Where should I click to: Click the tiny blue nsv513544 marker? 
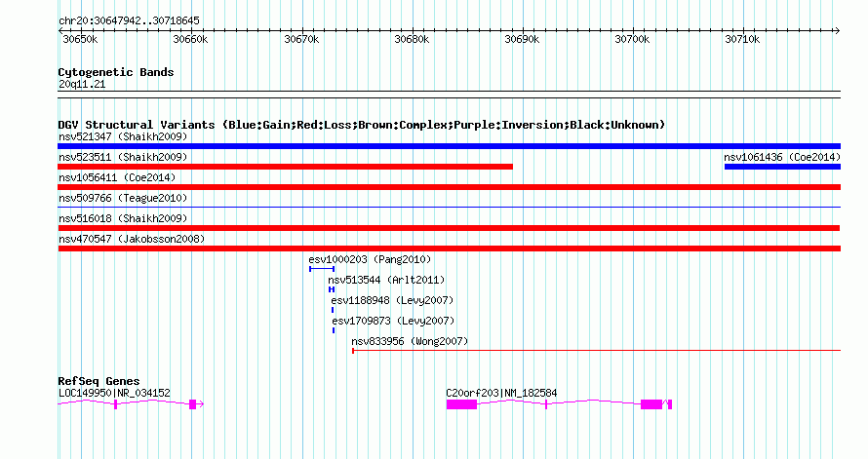point(332,289)
